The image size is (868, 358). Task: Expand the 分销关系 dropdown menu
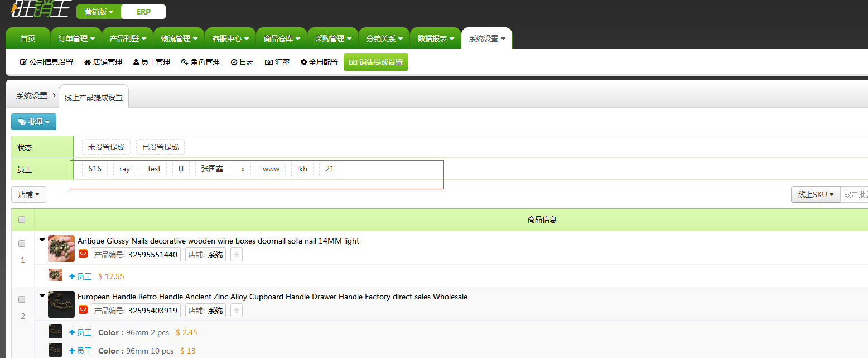coord(384,39)
